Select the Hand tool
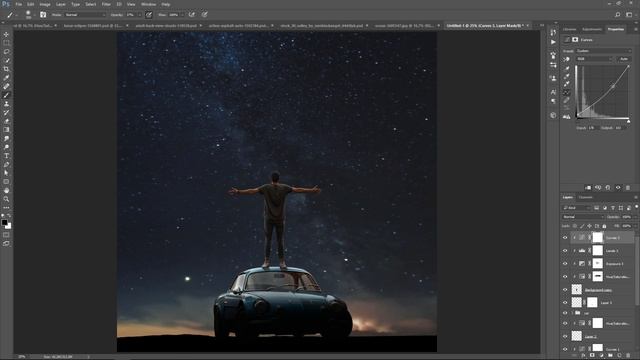Image resolution: width=640 pixels, height=360 pixels. pos(6,191)
